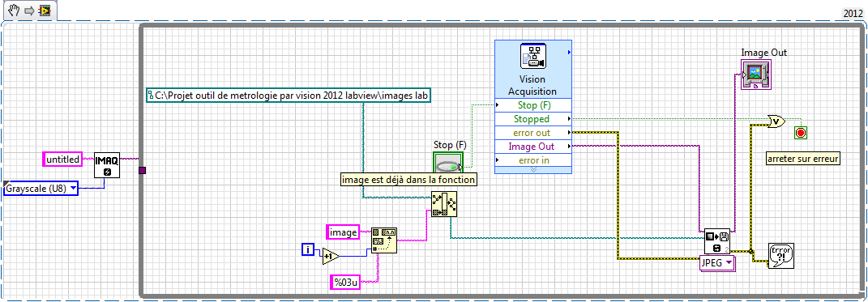This screenshot has height=302, width=868.
Task: Select the file path constant C:\Projet outil
Action: (289, 96)
